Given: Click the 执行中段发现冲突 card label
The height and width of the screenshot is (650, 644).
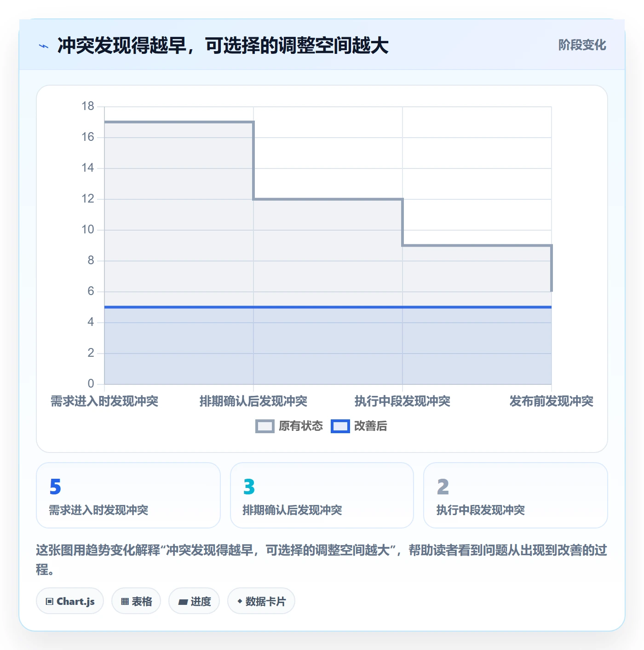Looking at the screenshot, I should (481, 510).
